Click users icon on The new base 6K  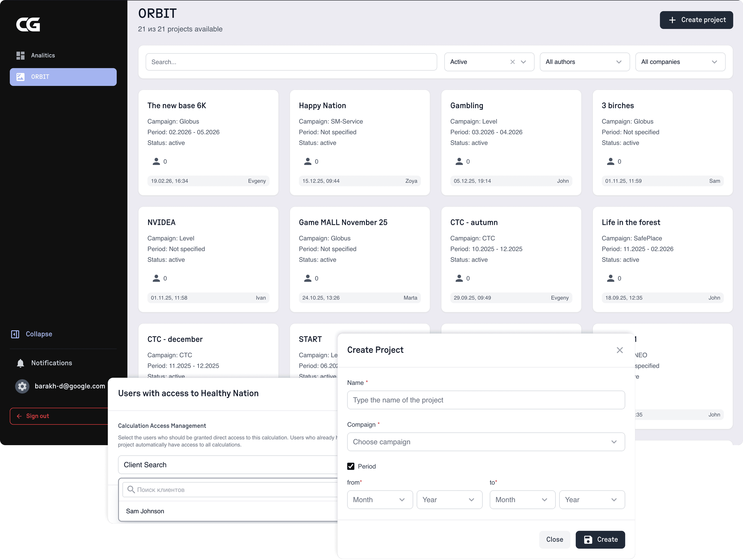pyautogui.click(x=156, y=162)
